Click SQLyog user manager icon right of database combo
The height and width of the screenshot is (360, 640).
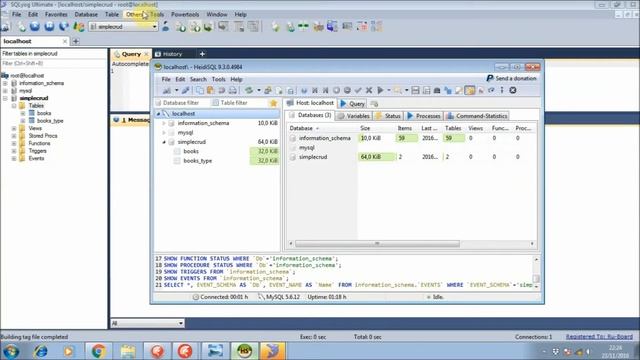tap(166, 27)
